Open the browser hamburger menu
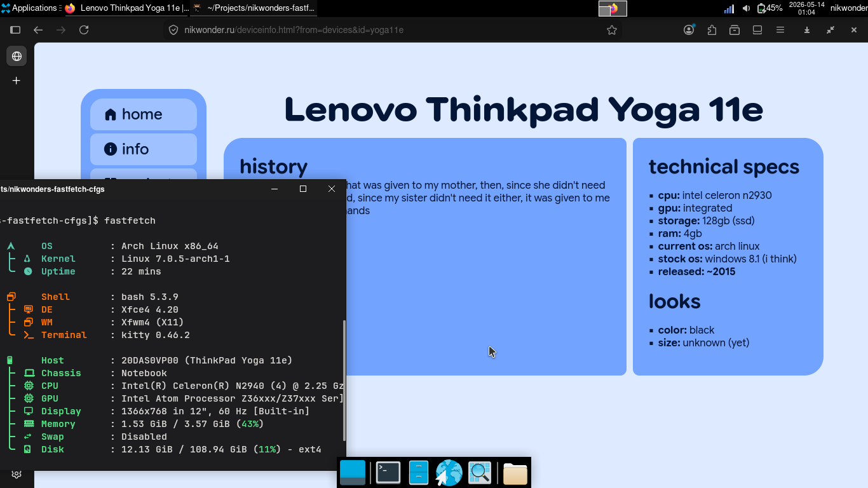Image resolution: width=868 pixels, height=488 pixels. pos(780,30)
